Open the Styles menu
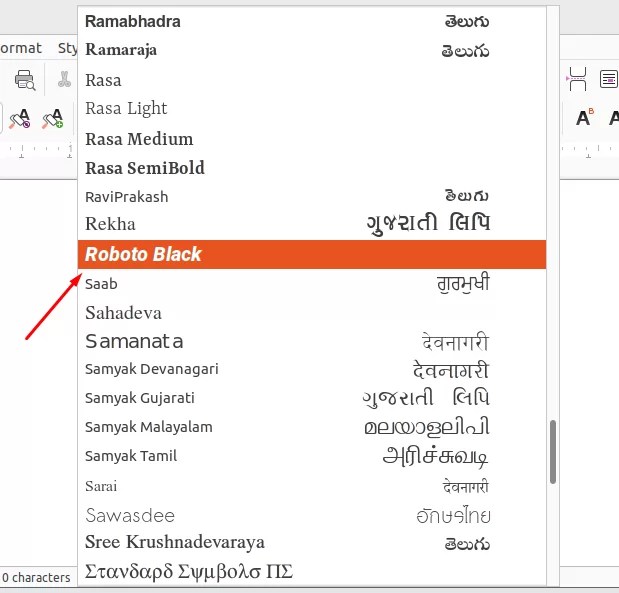The width and height of the screenshot is (619, 593). pos(67,48)
